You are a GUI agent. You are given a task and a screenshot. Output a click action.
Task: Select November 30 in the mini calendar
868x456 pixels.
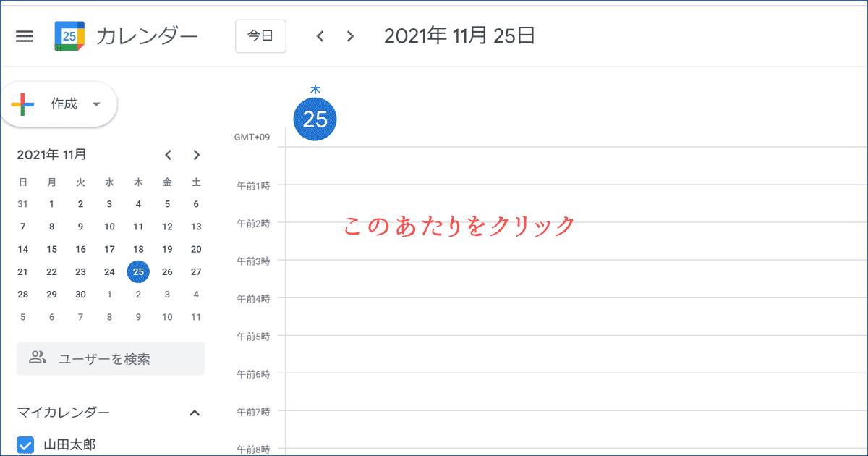coord(80,294)
